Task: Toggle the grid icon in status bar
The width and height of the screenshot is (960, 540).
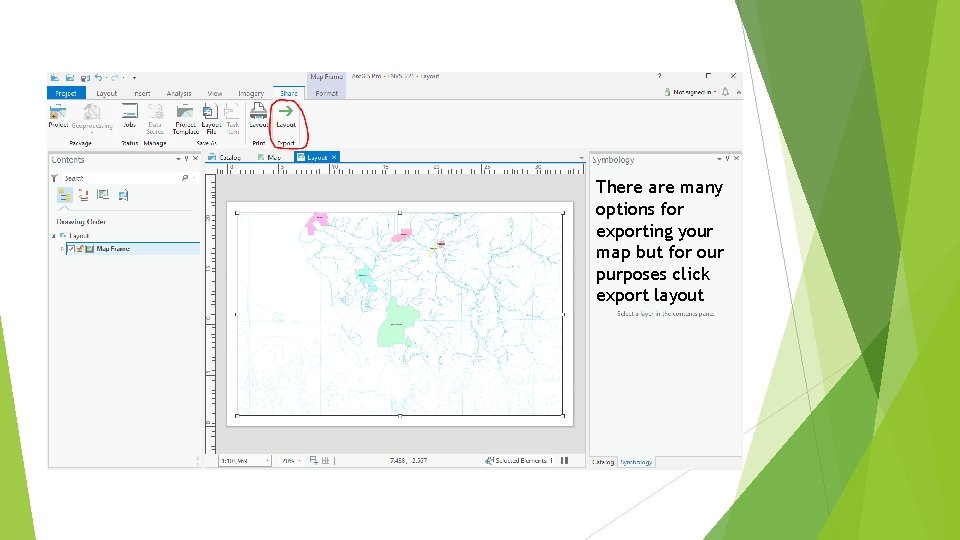Action: pyautogui.click(x=325, y=460)
